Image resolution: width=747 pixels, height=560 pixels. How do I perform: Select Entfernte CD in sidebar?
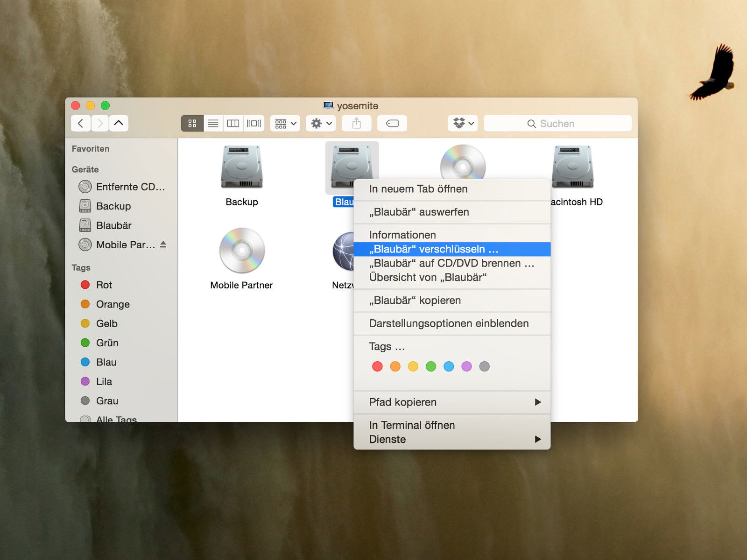click(x=122, y=187)
